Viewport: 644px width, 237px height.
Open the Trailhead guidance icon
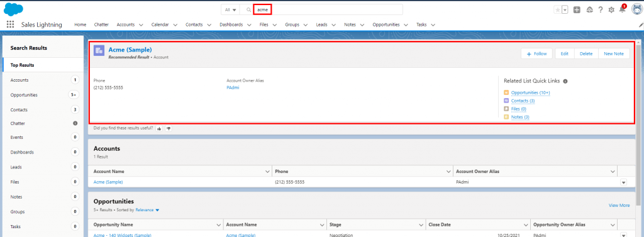[x=590, y=10]
